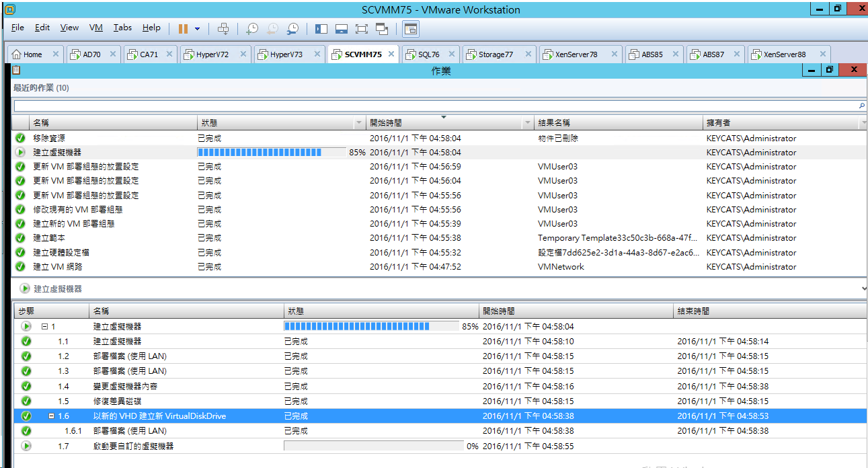Image resolution: width=868 pixels, height=468 pixels.
Task: Select the 建立 VM 網路 job row
Action: [439, 266]
